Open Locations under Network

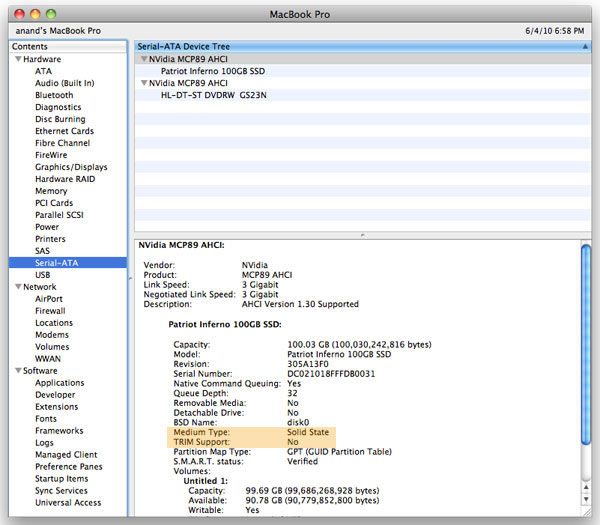tap(54, 323)
